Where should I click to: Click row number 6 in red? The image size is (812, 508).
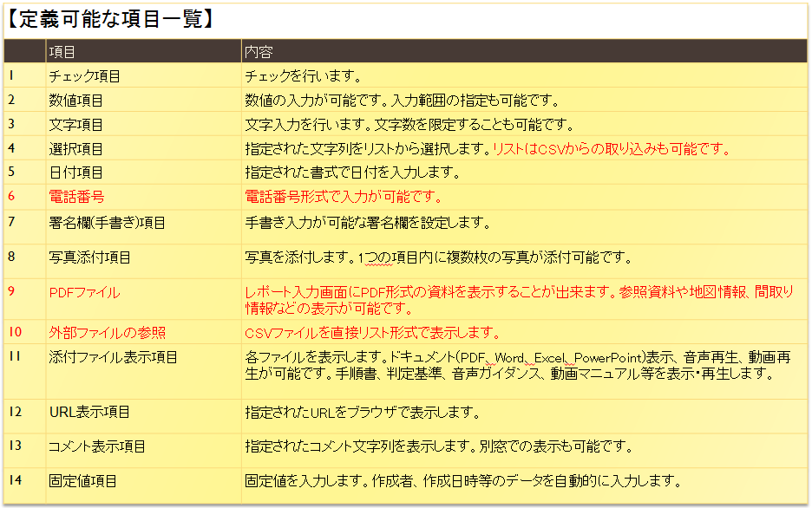11,196
